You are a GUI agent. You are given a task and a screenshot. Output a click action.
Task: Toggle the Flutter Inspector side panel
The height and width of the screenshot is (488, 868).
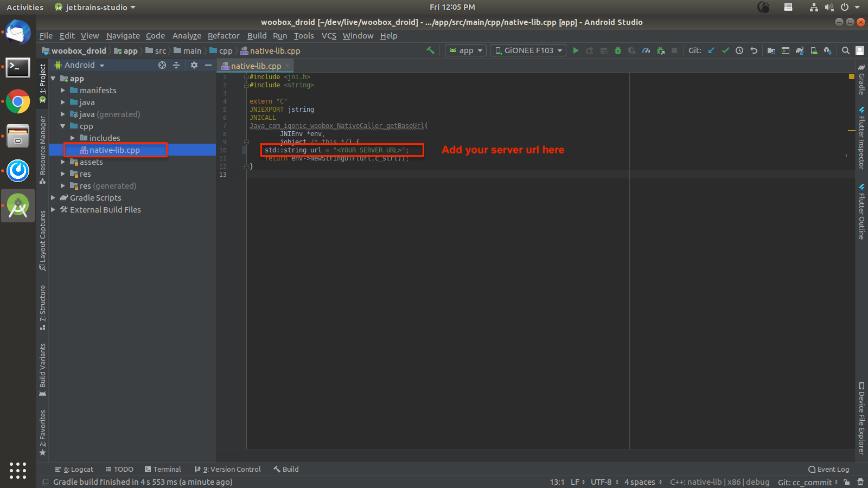click(861, 138)
